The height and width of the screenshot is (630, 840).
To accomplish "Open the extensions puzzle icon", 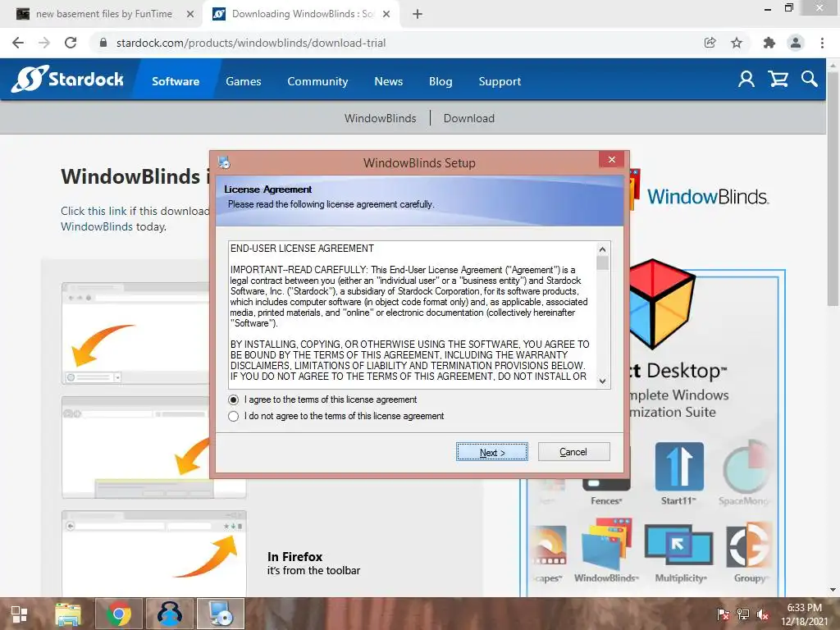I will [769, 43].
